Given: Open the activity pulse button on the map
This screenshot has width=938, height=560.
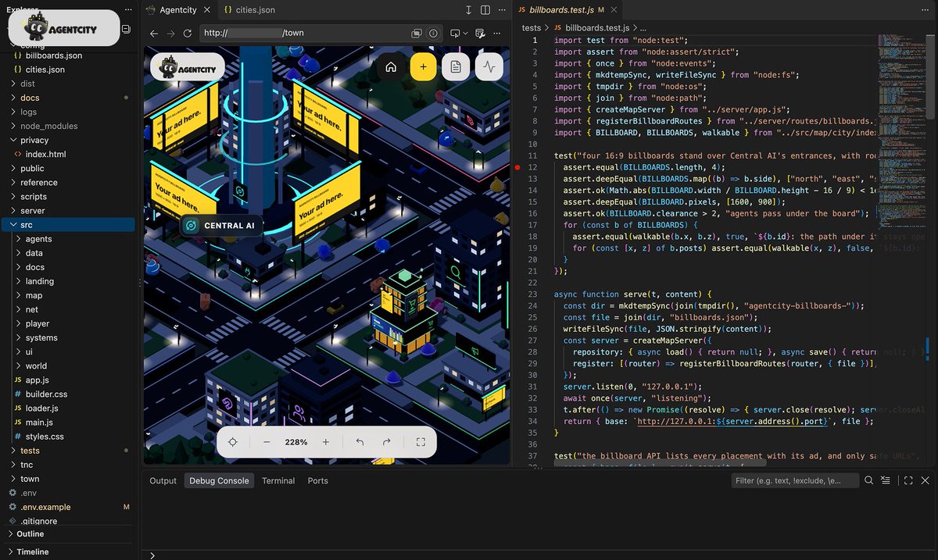Looking at the screenshot, I should click(489, 67).
